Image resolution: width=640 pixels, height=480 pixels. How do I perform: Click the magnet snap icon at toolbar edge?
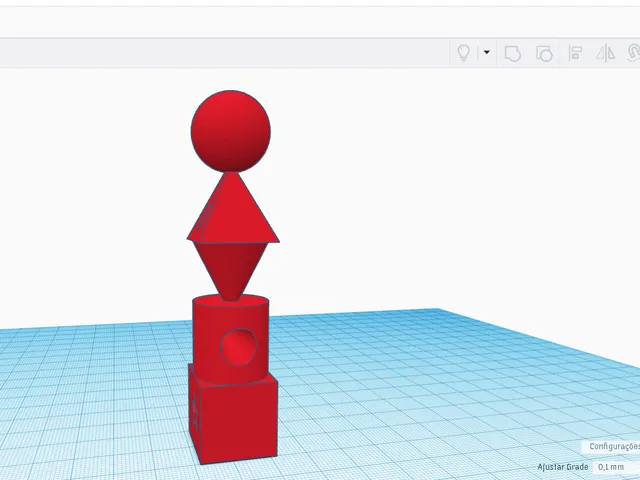634,53
